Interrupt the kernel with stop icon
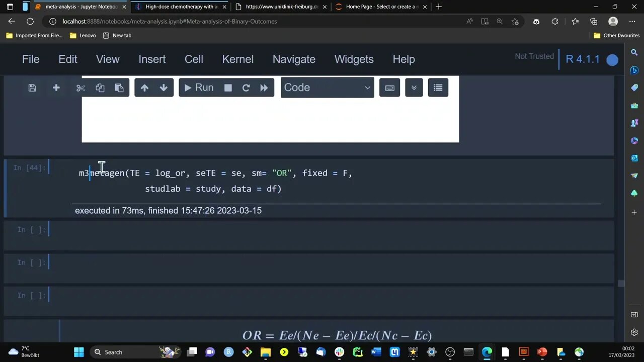Image resolution: width=644 pixels, height=362 pixels. pos(228,87)
